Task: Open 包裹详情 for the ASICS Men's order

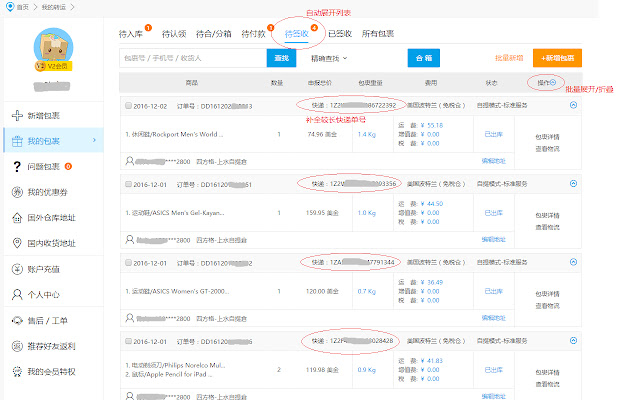Action: click(x=547, y=215)
